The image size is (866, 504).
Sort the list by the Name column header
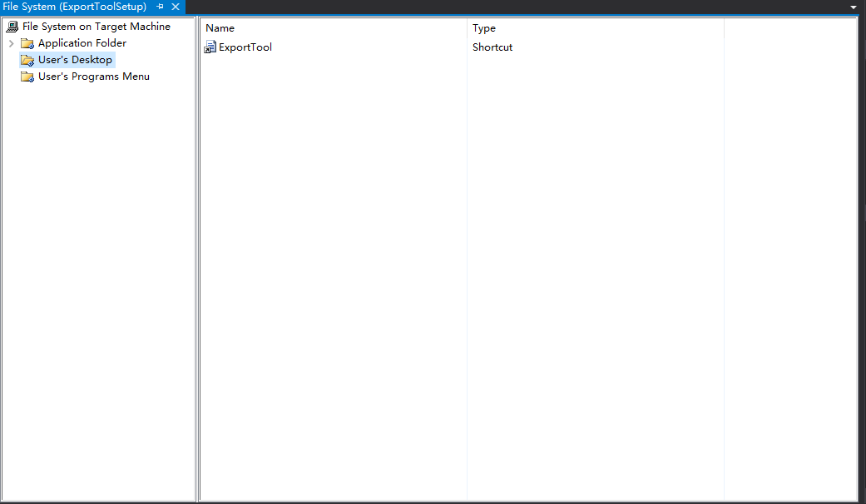coord(333,28)
